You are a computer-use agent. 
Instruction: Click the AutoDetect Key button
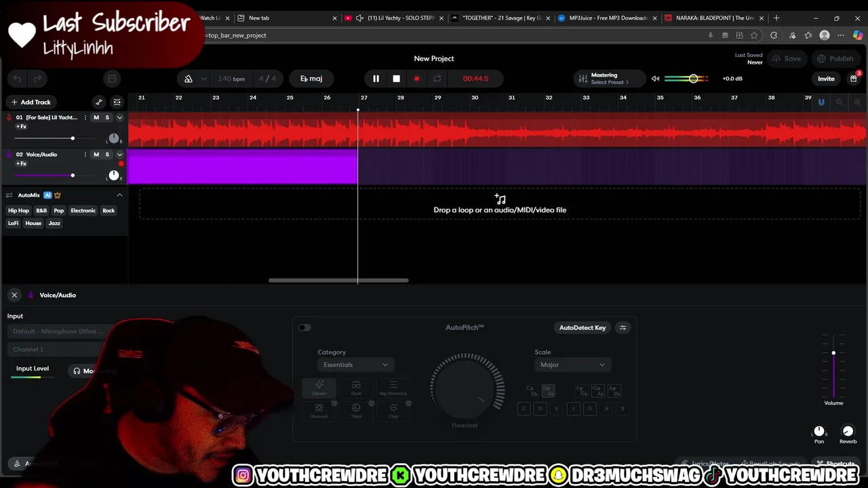[x=583, y=328]
